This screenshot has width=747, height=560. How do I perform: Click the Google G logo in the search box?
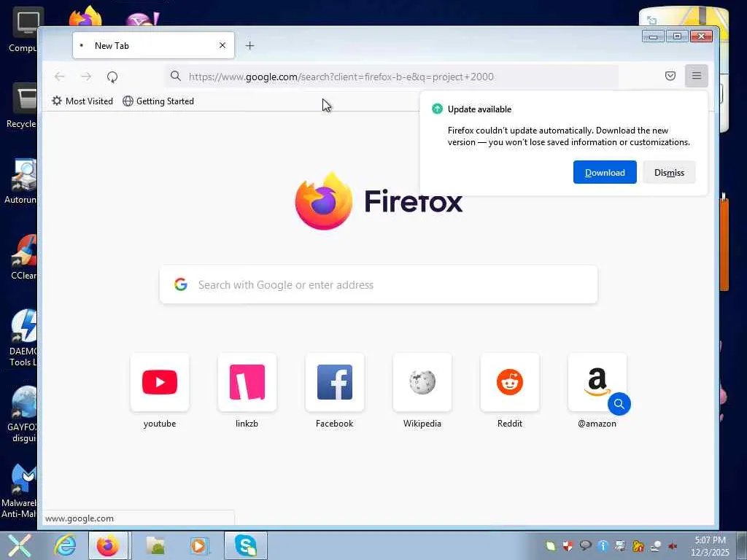181,284
